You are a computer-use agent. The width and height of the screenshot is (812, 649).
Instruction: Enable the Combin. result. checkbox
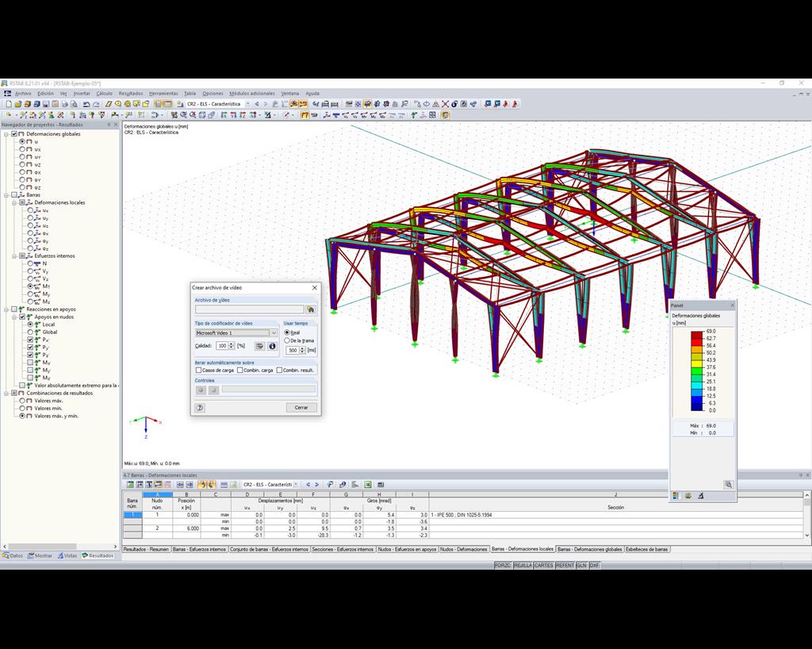point(279,371)
